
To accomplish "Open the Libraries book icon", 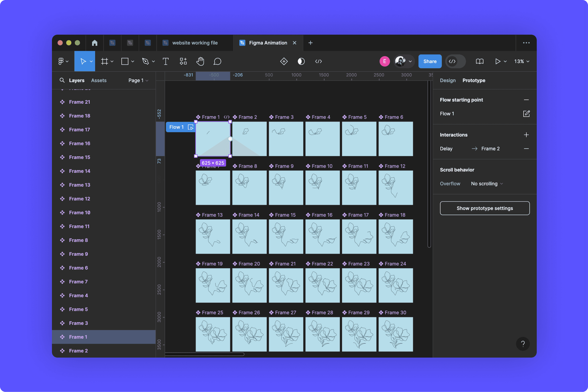I will point(479,61).
